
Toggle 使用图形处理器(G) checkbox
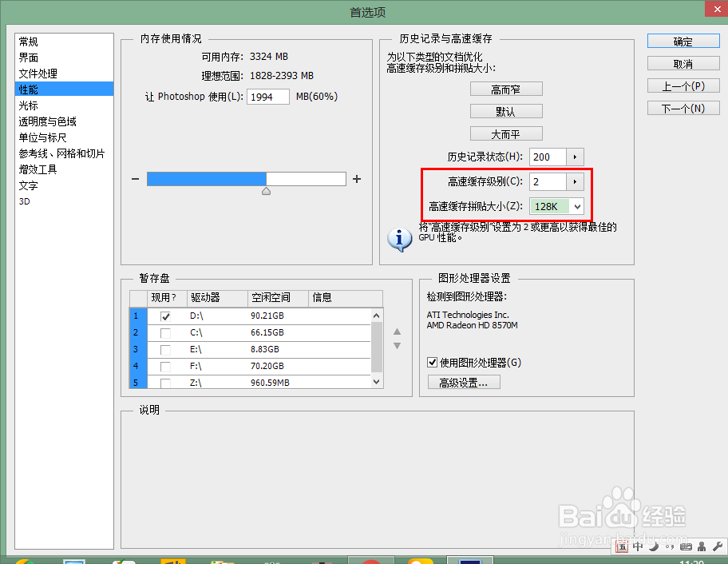433,363
